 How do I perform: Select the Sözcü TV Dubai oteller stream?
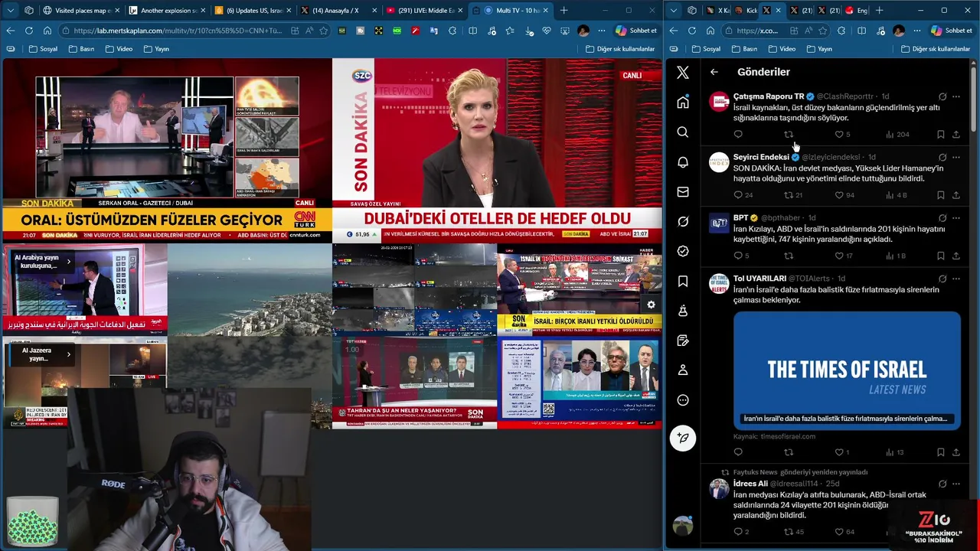point(497,150)
